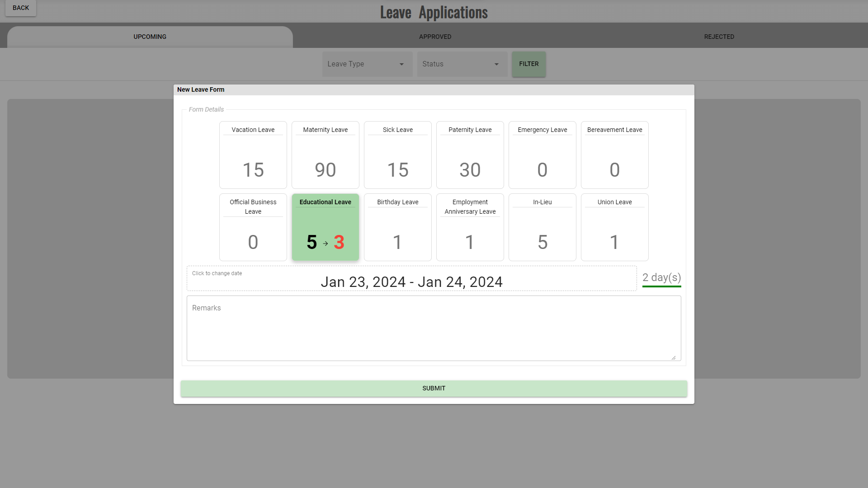Choose the Maternity Leave card
The width and height of the screenshot is (868, 488).
325,155
